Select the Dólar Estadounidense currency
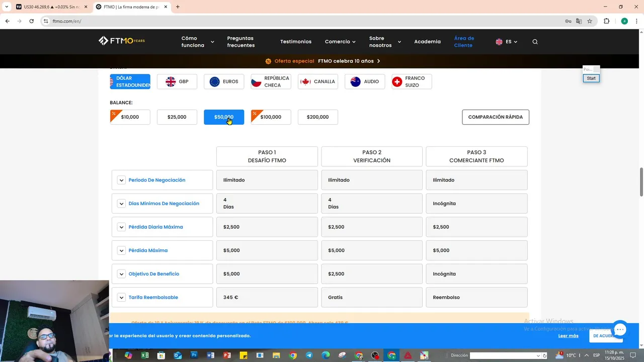The height and width of the screenshot is (362, 644). pos(130,81)
